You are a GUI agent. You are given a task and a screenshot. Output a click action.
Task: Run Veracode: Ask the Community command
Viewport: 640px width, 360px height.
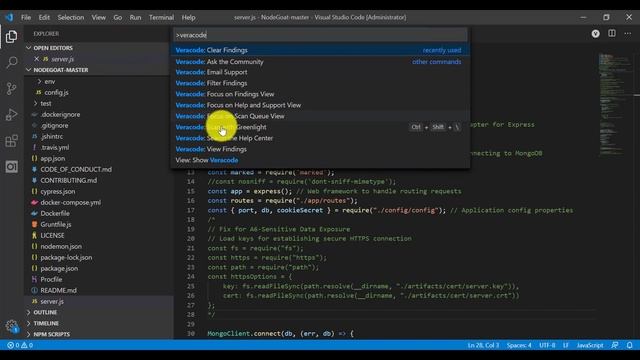[320, 62]
